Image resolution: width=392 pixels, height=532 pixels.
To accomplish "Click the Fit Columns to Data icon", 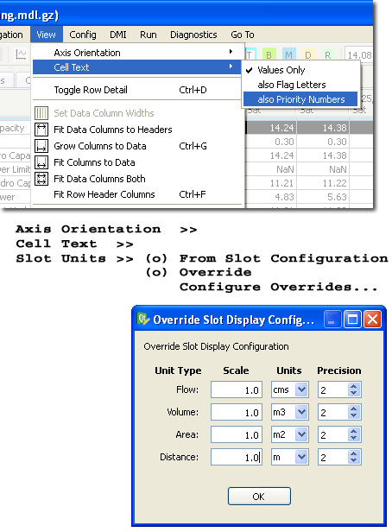I will 41,162.
